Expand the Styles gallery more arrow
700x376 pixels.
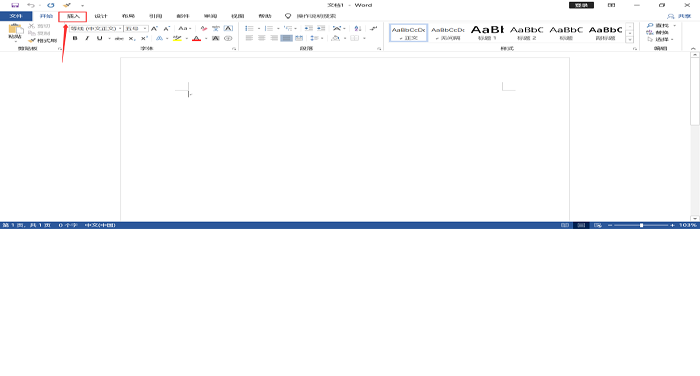pyautogui.click(x=630, y=40)
